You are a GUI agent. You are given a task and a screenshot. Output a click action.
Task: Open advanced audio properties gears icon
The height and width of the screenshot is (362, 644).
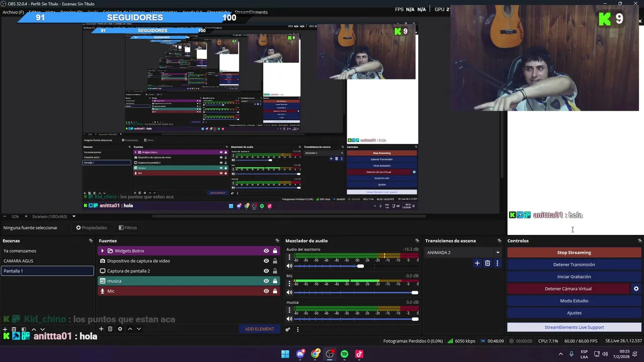coord(288,329)
